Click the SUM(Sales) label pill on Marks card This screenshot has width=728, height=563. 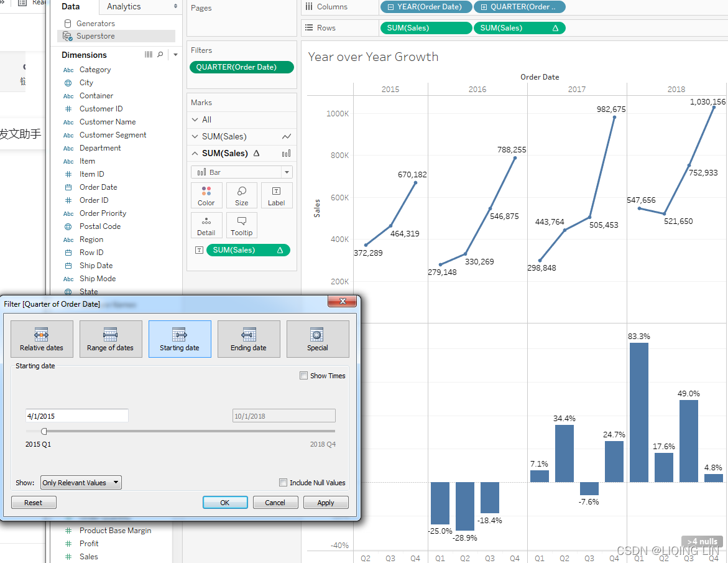pos(248,250)
